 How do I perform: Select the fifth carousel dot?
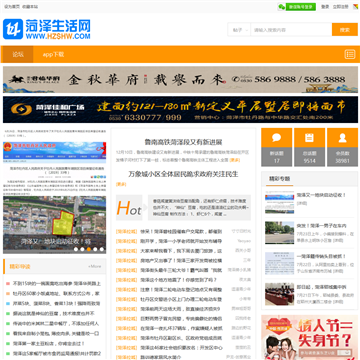click(102, 249)
